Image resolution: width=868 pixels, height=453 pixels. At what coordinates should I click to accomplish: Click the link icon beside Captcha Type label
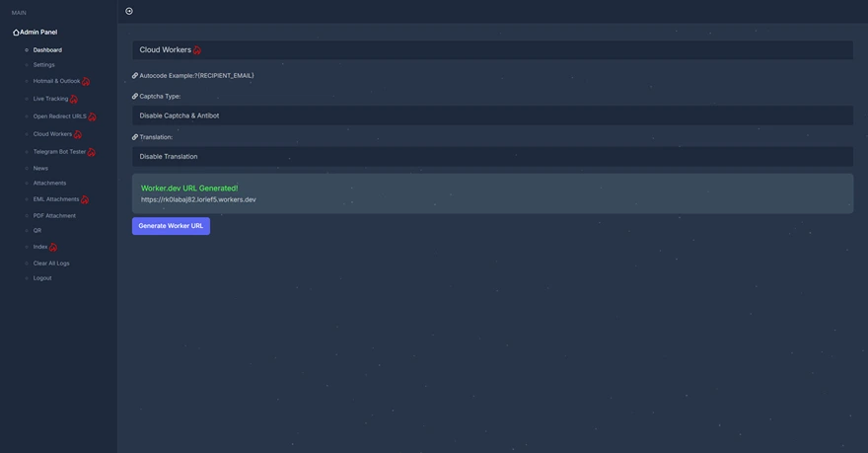[135, 97]
